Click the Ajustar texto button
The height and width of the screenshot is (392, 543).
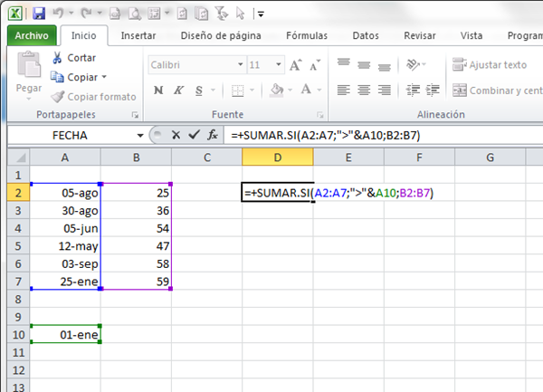(490, 65)
